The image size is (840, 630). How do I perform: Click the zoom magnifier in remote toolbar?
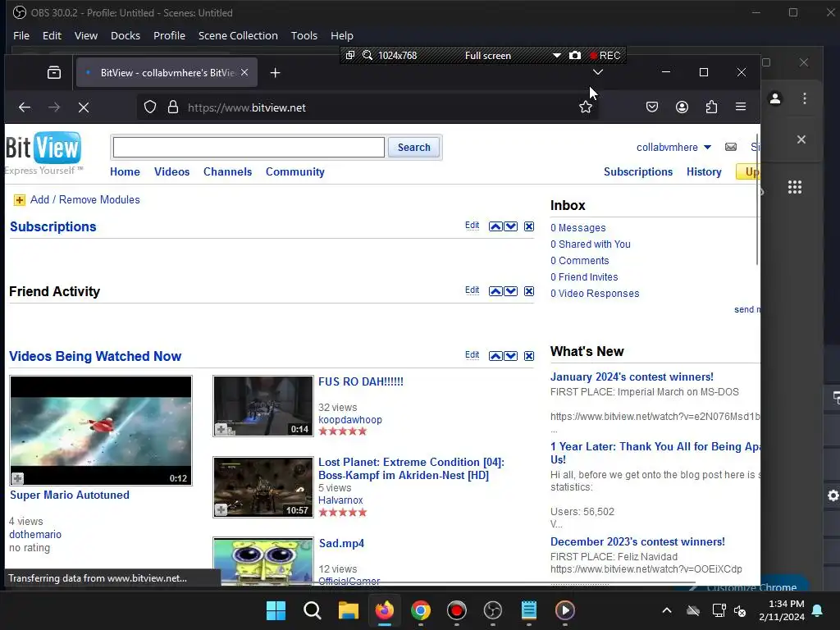coord(367,55)
